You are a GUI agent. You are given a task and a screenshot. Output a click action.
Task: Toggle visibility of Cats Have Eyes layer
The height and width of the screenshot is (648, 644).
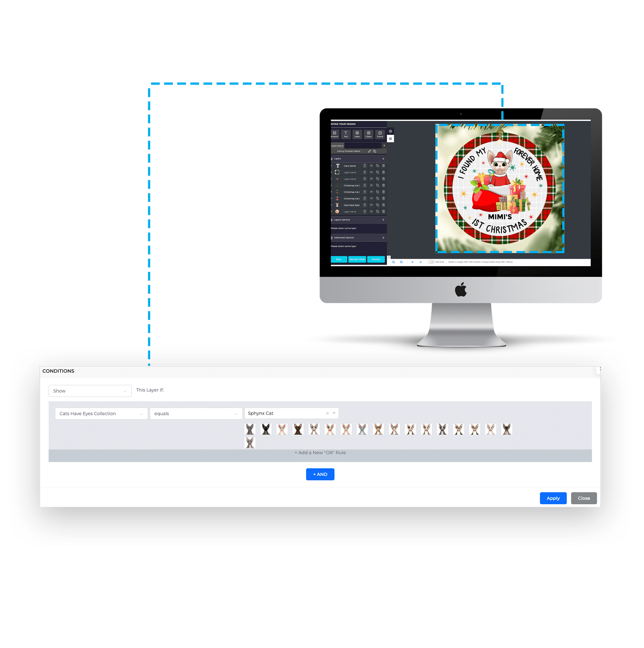[x=371, y=205]
